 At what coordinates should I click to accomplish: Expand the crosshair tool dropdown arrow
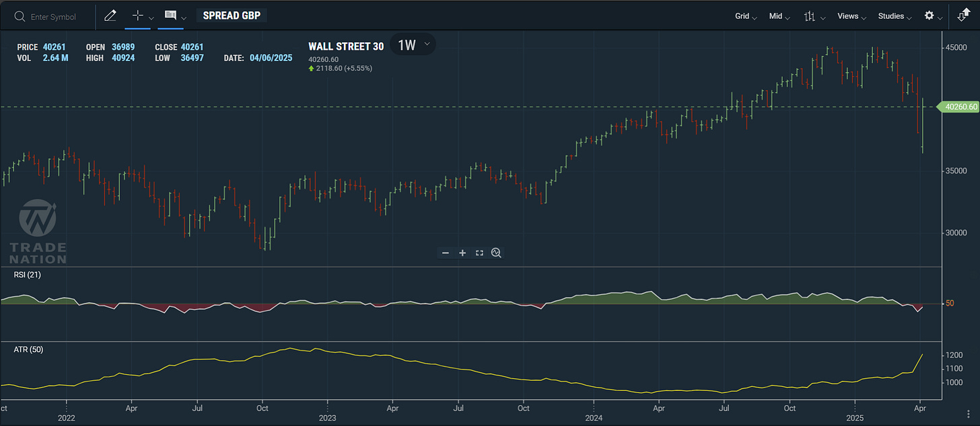point(151,18)
